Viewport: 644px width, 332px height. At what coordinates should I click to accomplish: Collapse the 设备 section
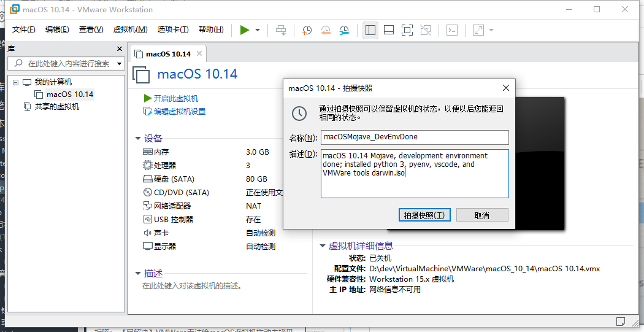pyautogui.click(x=138, y=139)
